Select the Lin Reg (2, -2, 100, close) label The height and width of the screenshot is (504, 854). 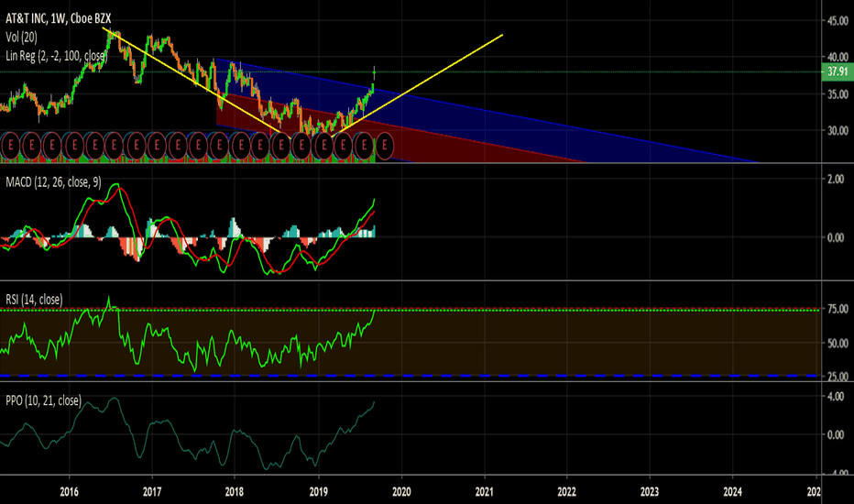tap(57, 56)
